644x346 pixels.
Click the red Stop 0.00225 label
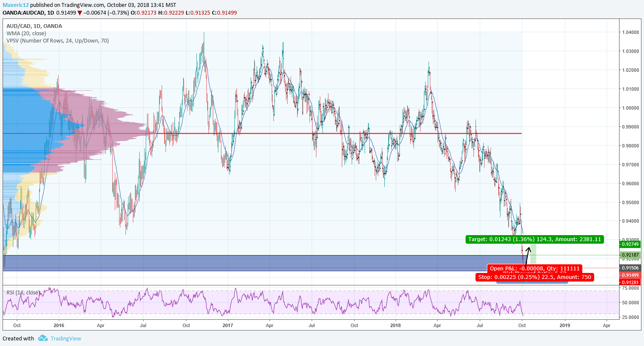tap(534, 277)
